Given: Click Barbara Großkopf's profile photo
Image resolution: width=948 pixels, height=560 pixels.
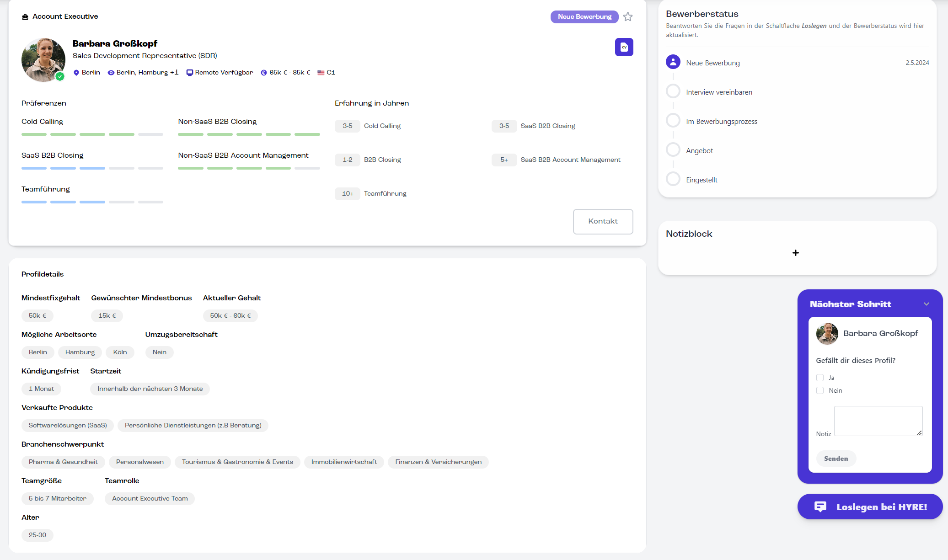Looking at the screenshot, I should (x=43, y=59).
